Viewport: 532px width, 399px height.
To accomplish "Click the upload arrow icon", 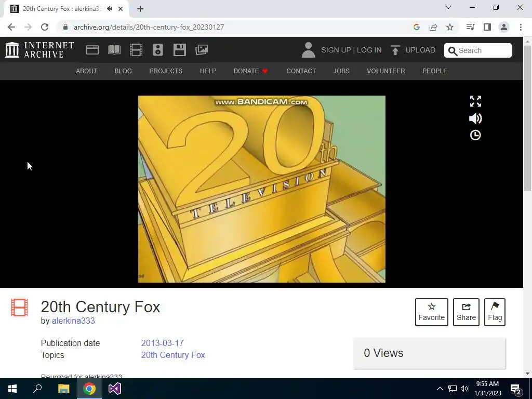I will point(395,50).
